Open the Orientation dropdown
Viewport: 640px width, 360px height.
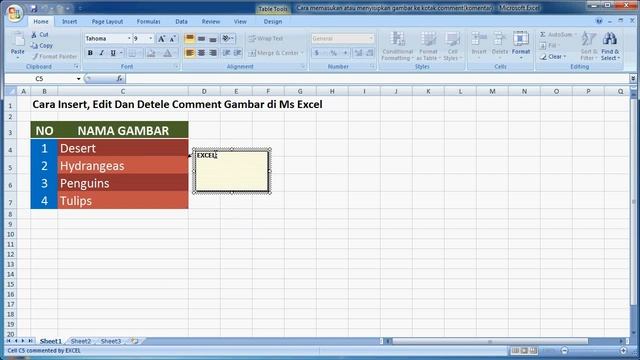(228, 38)
